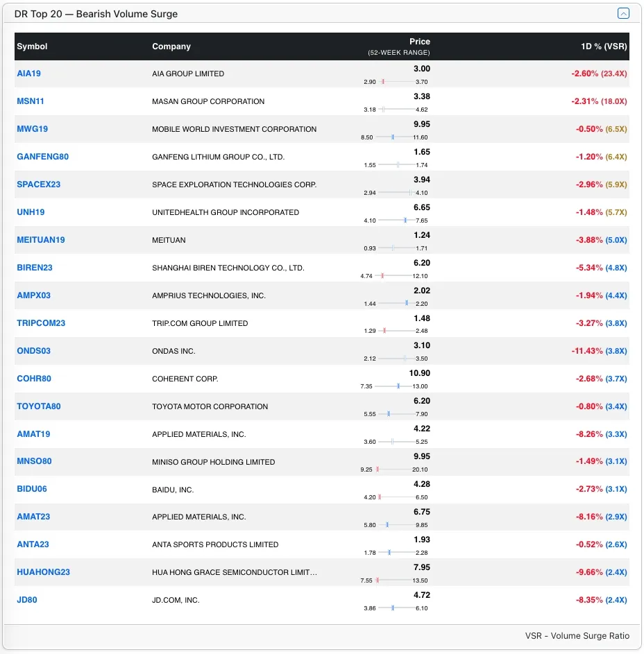Select ANTA SPORTS PRODUCTS LIMITED text
The height and width of the screenshot is (654, 644).
215,544
